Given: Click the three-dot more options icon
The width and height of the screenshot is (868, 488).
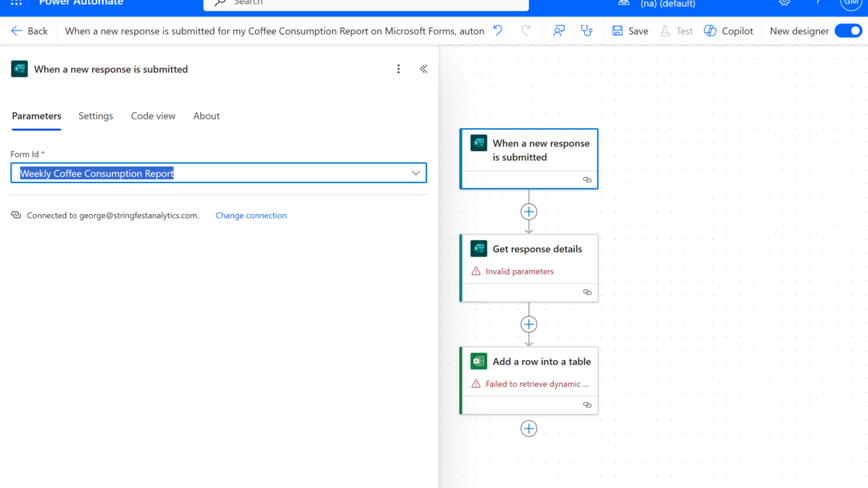Looking at the screenshot, I should (398, 69).
